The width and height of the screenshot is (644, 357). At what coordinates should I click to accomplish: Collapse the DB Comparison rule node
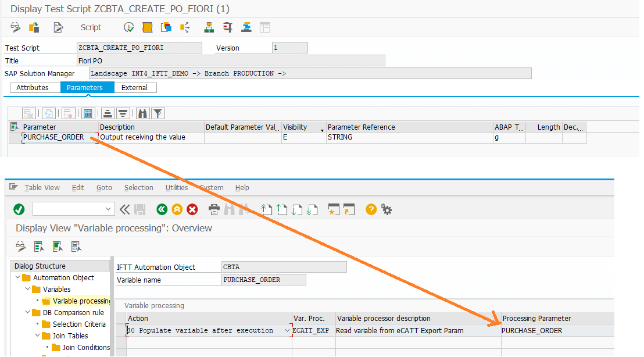28,313
